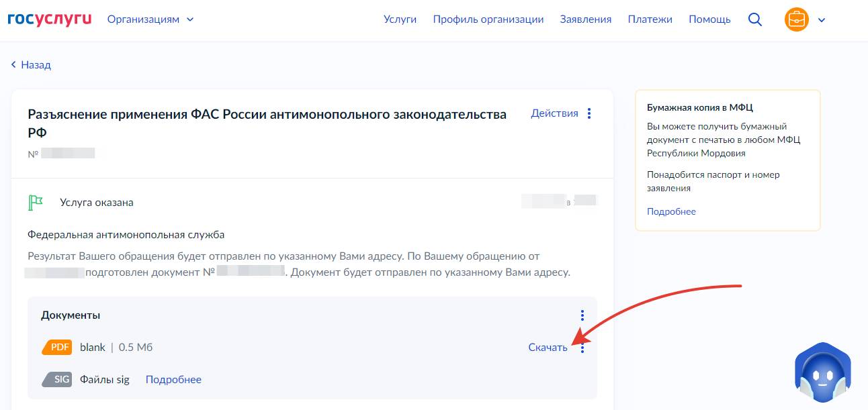Click the Файлы sig label
This screenshot has height=410, width=868.
tap(105, 379)
